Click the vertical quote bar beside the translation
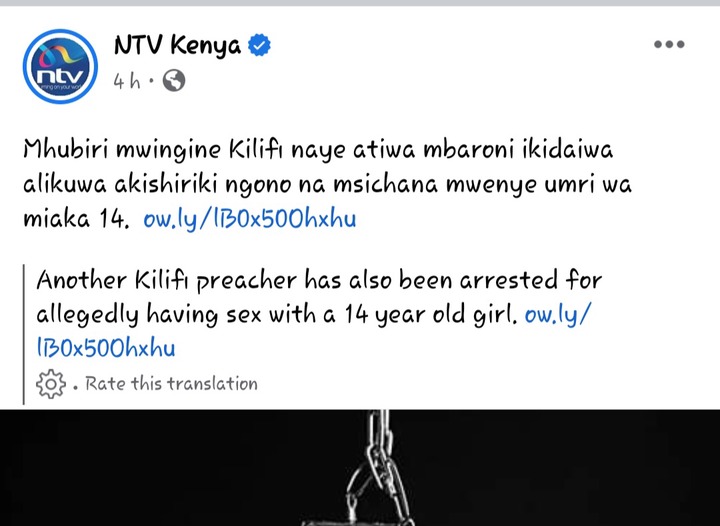 pyautogui.click(x=24, y=334)
